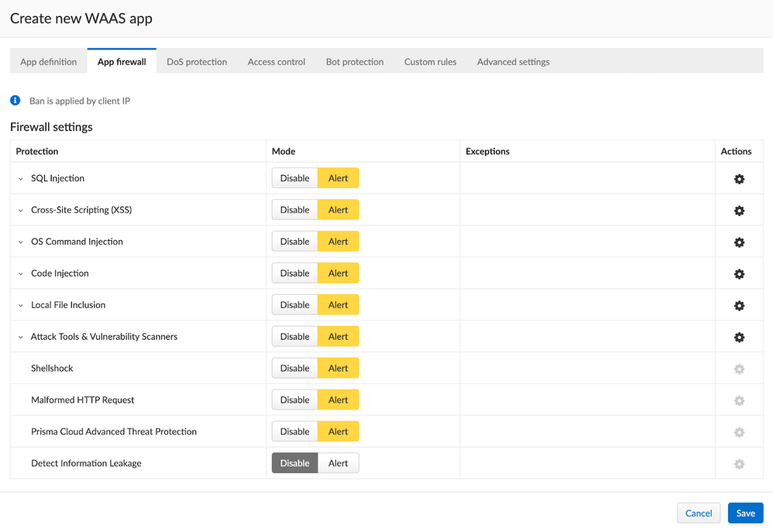Viewport: 773px width, 532px height.
Task: Expand Cross-Site Scripting (XSS) details
Action: click(x=21, y=211)
